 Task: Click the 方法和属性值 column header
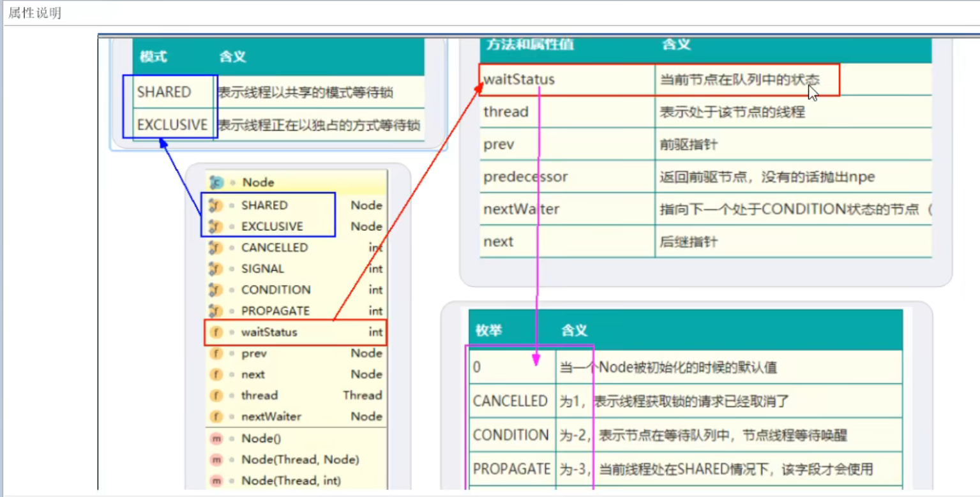(530, 45)
